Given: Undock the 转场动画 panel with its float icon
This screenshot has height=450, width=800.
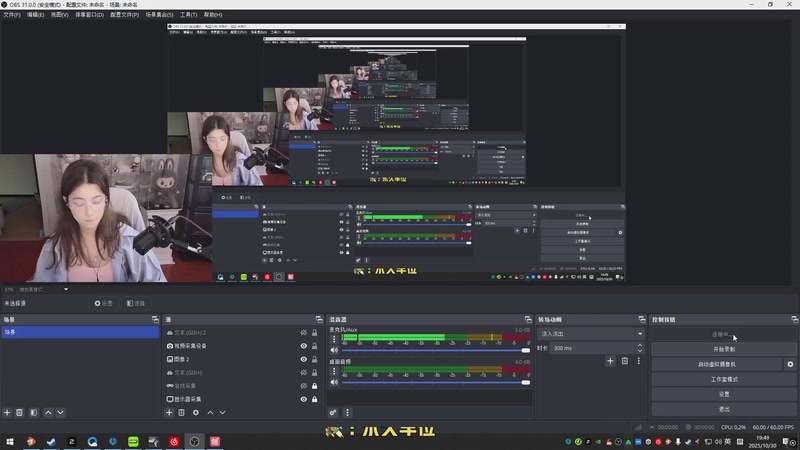Looking at the screenshot, I should 642,319.
